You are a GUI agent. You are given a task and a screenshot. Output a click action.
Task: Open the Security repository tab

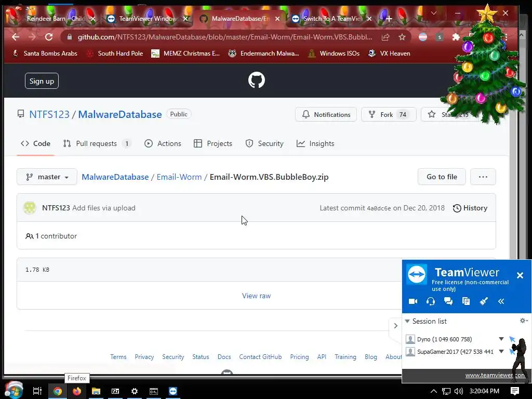click(x=264, y=143)
